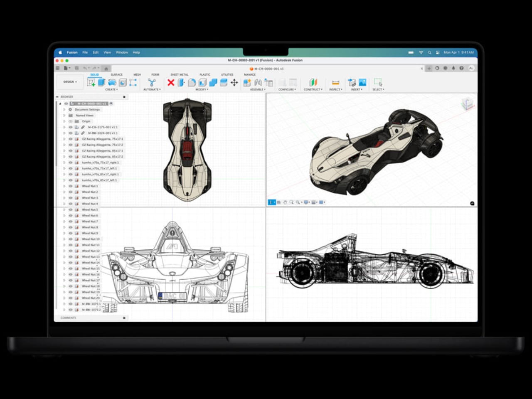Expand the Document Settings node
Image resolution: width=532 pixels, height=399 pixels.
point(64,109)
